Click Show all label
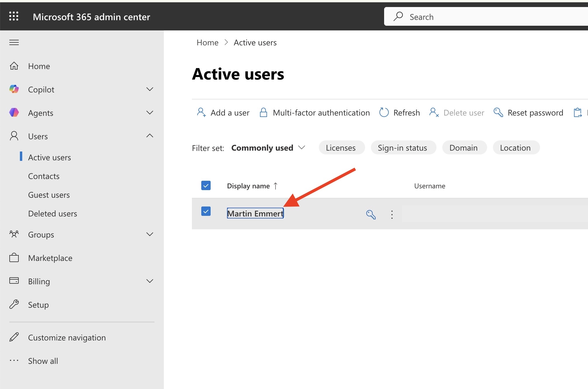Viewport: 588px width, 389px height. click(x=43, y=361)
